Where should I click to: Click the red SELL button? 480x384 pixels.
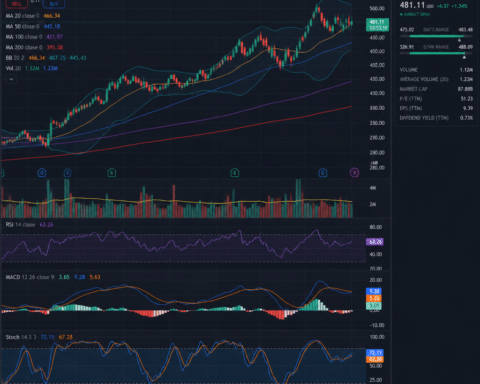point(16,4)
